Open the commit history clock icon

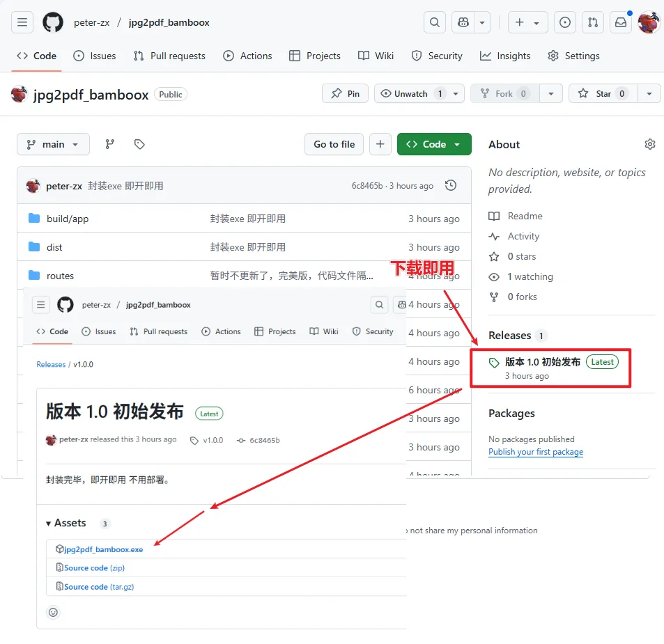451,185
